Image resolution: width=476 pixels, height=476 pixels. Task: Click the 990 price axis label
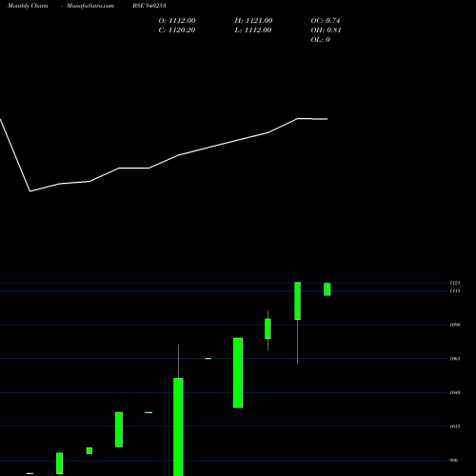(454, 460)
